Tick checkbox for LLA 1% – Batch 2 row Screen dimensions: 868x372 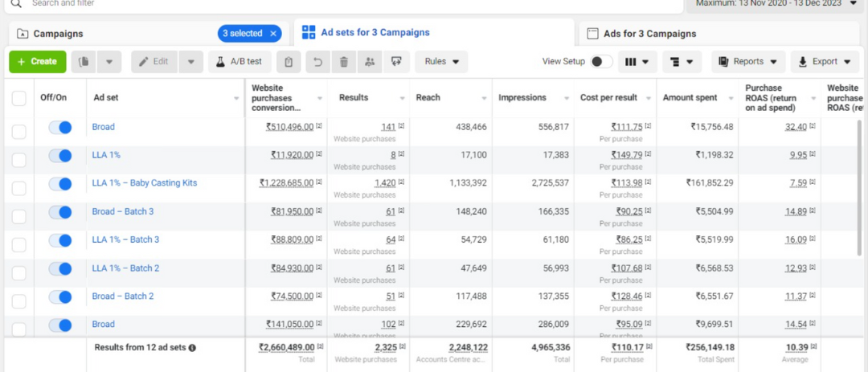[18, 273]
